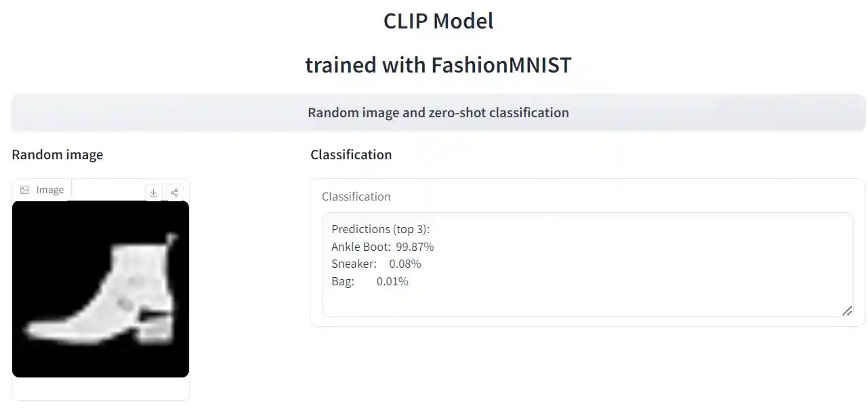Image resolution: width=868 pixels, height=410 pixels.
Task: Click the ankle boot image
Action: (x=100, y=289)
